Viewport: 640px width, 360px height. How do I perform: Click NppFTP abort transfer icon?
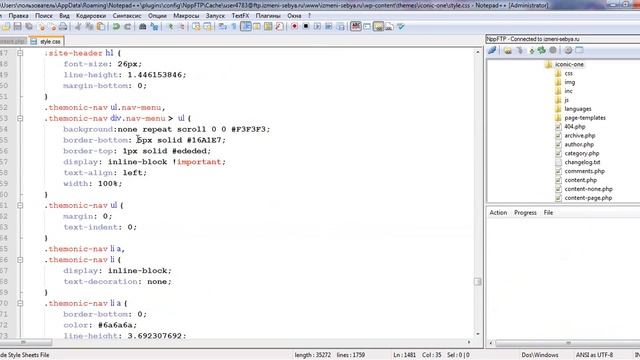pyautogui.click(x=553, y=50)
